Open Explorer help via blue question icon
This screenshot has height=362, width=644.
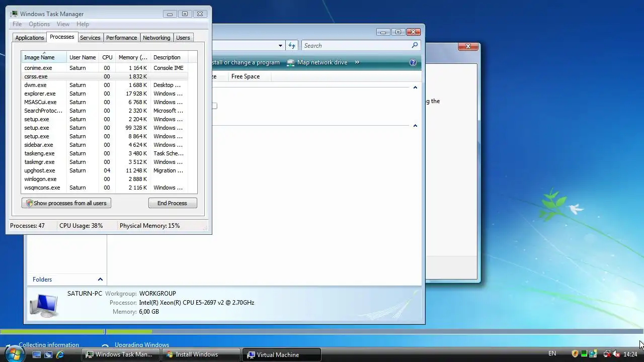(x=413, y=62)
